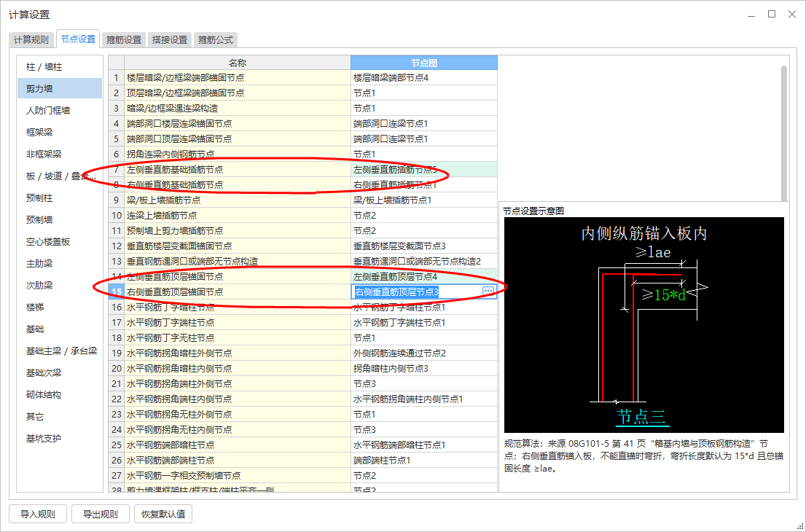Select the 节点设置 tab
Image resolution: width=806 pixels, height=532 pixels.
pyautogui.click(x=78, y=39)
